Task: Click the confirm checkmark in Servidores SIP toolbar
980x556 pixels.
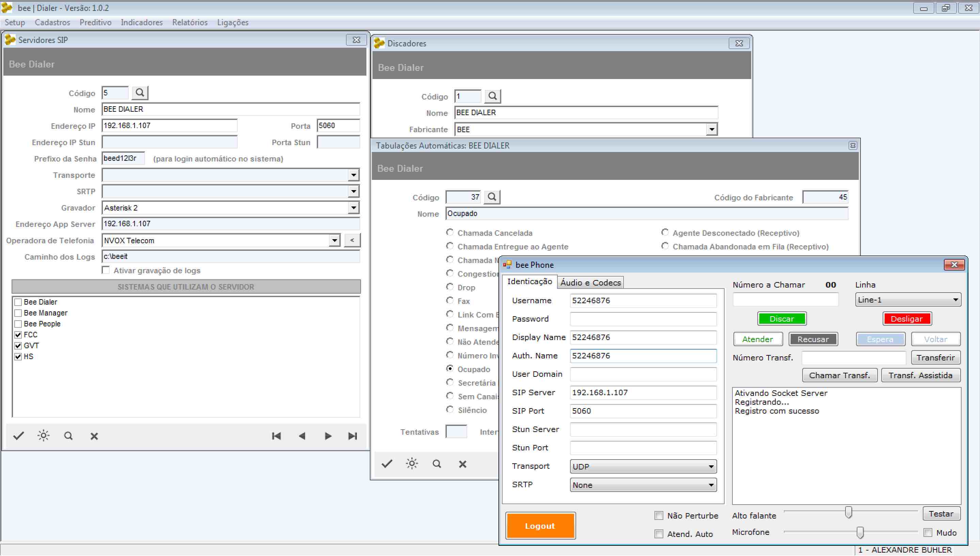Action: [19, 436]
